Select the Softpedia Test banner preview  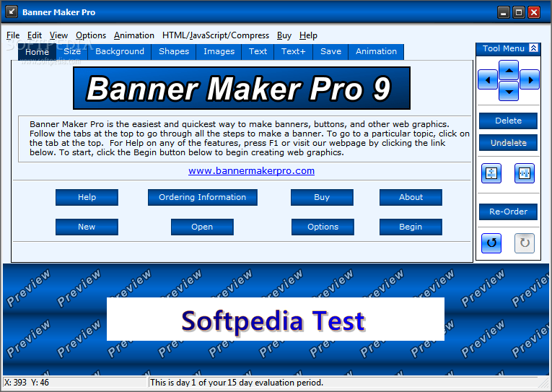pyautogui.click(x=276, y=319)
